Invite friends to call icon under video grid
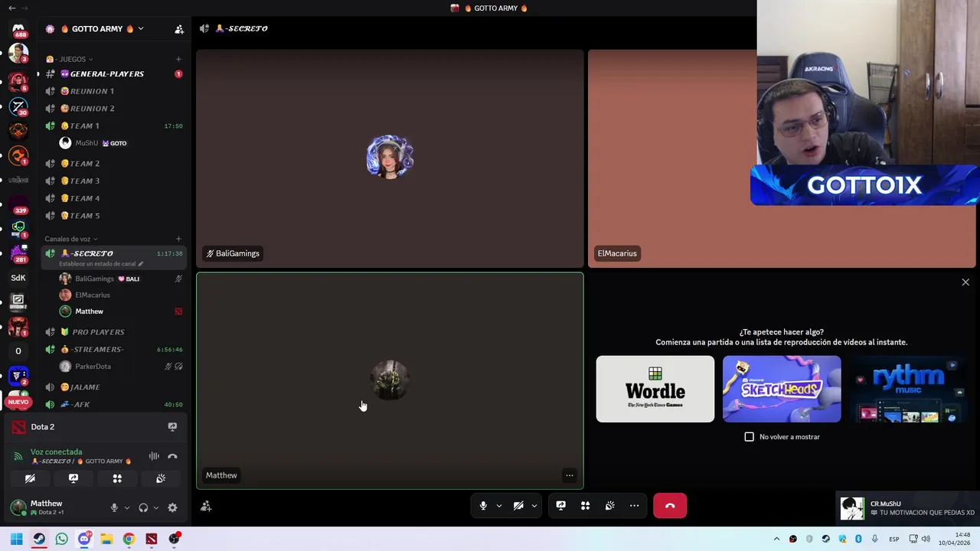 pyautogui.click(x=206, y=506)
